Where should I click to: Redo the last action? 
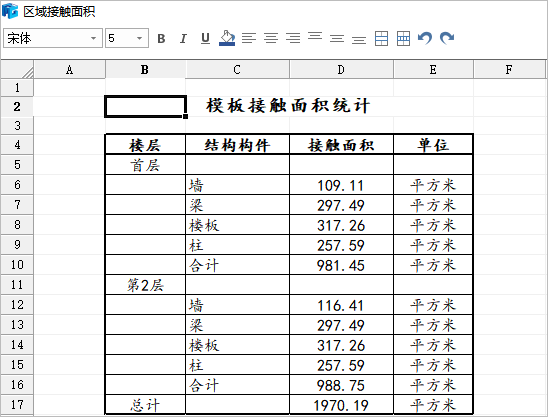point(447,38)
